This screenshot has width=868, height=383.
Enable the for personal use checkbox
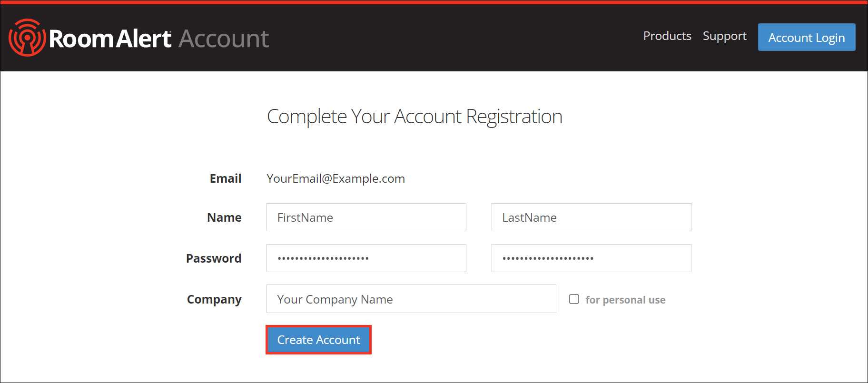click(x=574, y=299)
